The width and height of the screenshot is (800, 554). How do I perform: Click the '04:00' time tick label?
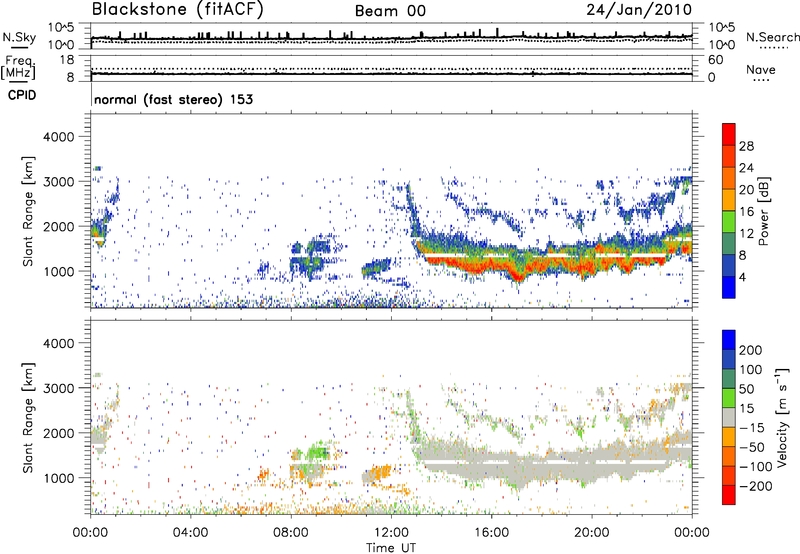191,533
